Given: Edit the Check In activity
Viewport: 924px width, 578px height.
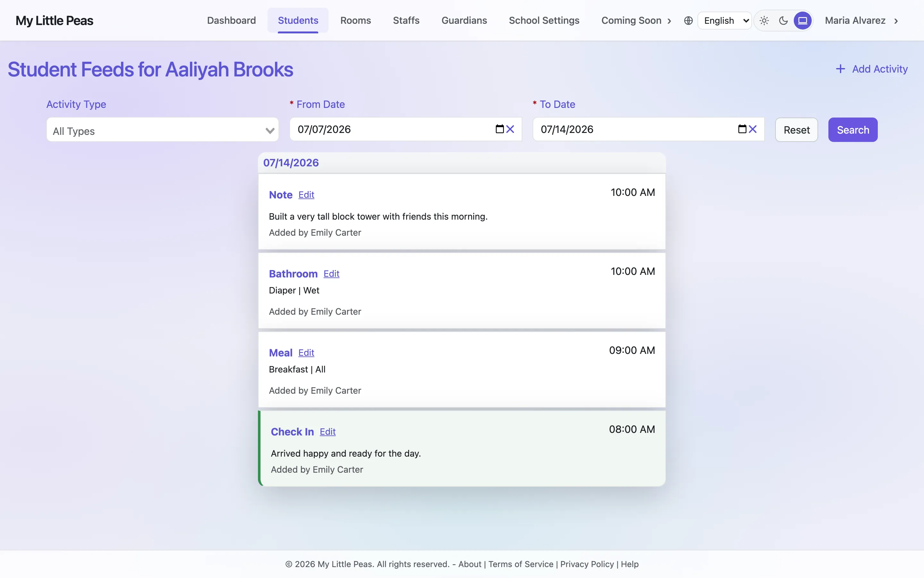Looking at the screenshot, I should coord(328,432).
